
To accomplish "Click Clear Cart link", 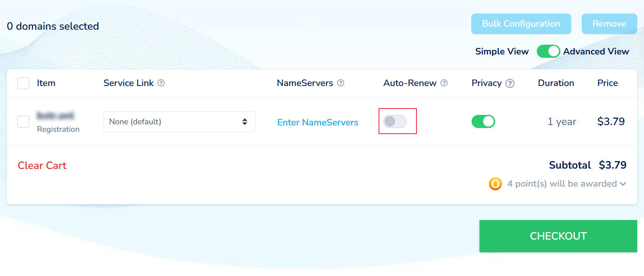I will click(x=42, y=166).
